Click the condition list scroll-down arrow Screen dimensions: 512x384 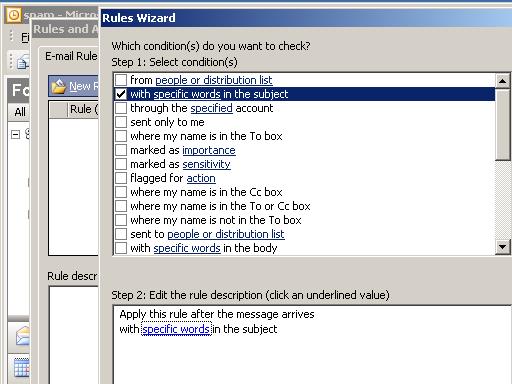(502, 247)
